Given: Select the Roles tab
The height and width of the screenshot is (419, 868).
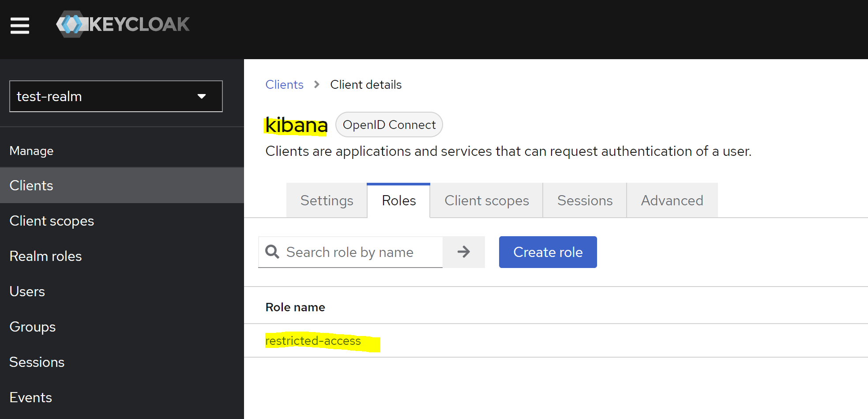Looking at the screenshot, I should [398, 200].
